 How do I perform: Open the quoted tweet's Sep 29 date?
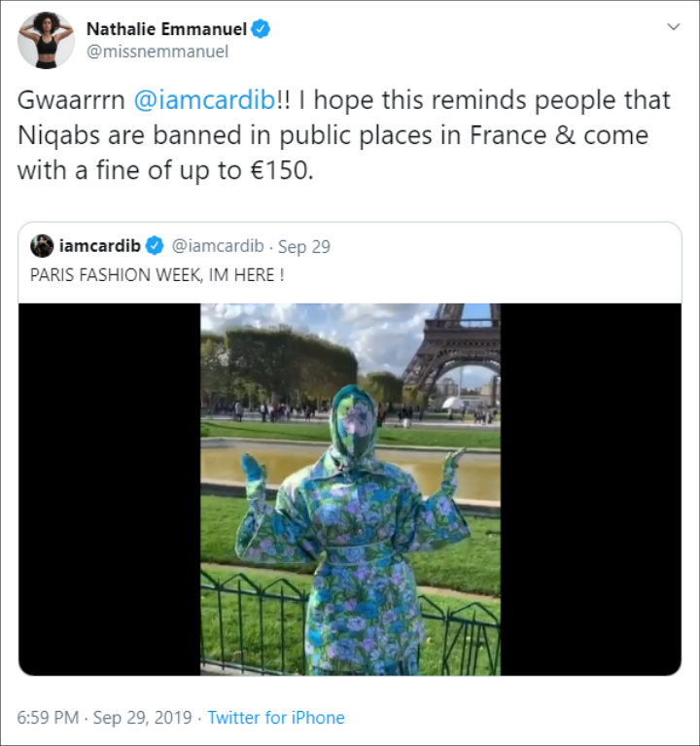304,246
